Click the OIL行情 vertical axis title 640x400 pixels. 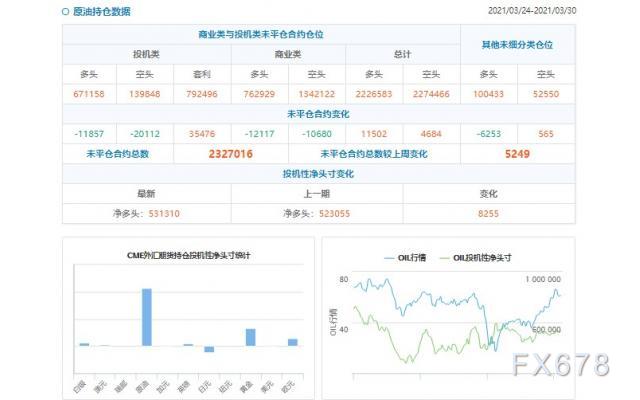(333, 322)
